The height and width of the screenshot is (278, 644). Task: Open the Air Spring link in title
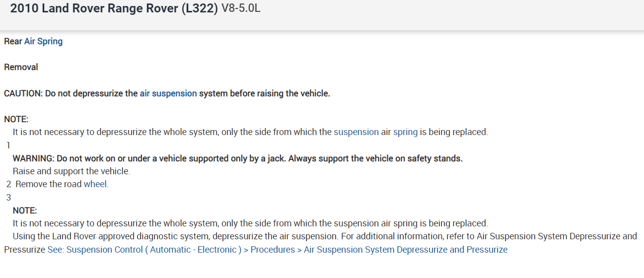point(43,41)
